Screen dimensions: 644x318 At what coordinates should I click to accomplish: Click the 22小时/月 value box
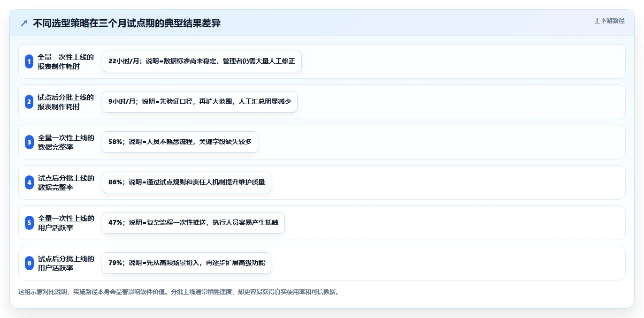(202, 61)
